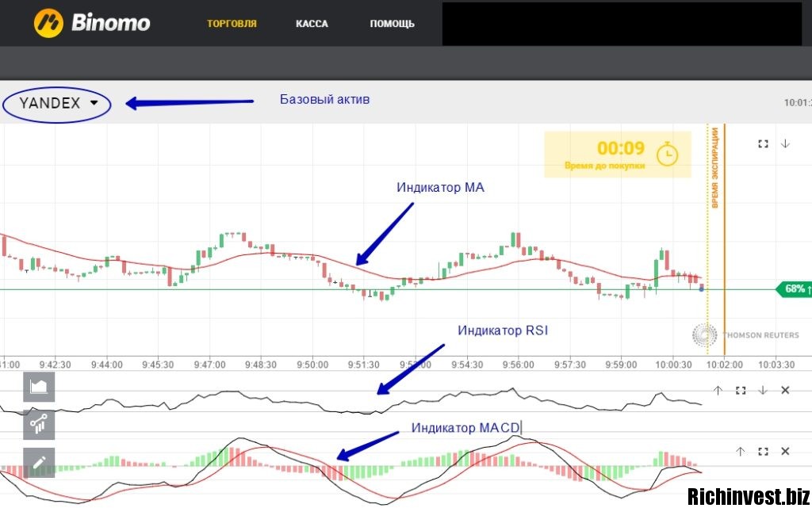Go to the КАССА section

pyautogui.click(x=312, y=24)
